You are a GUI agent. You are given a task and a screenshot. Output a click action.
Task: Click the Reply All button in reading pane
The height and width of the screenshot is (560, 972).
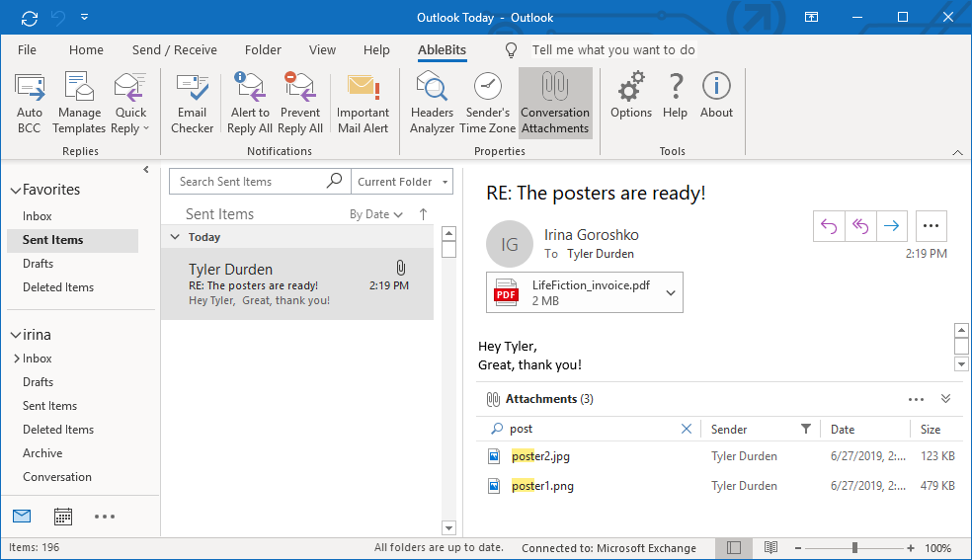[x=860, y=226]
